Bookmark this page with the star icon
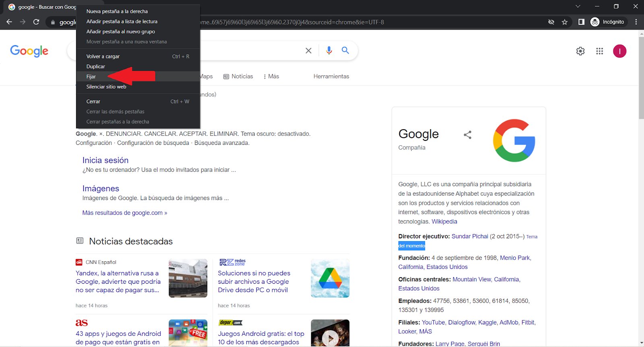This screenshot has width=644, height=347. (565, 22)
